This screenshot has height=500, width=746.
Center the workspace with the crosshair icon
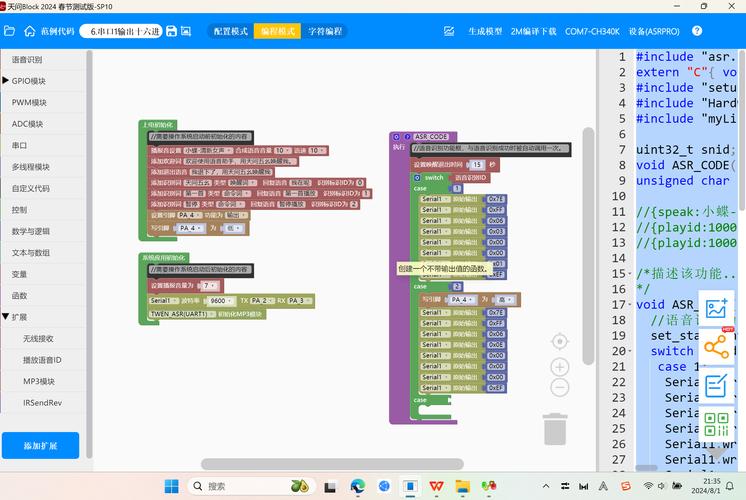560,342
